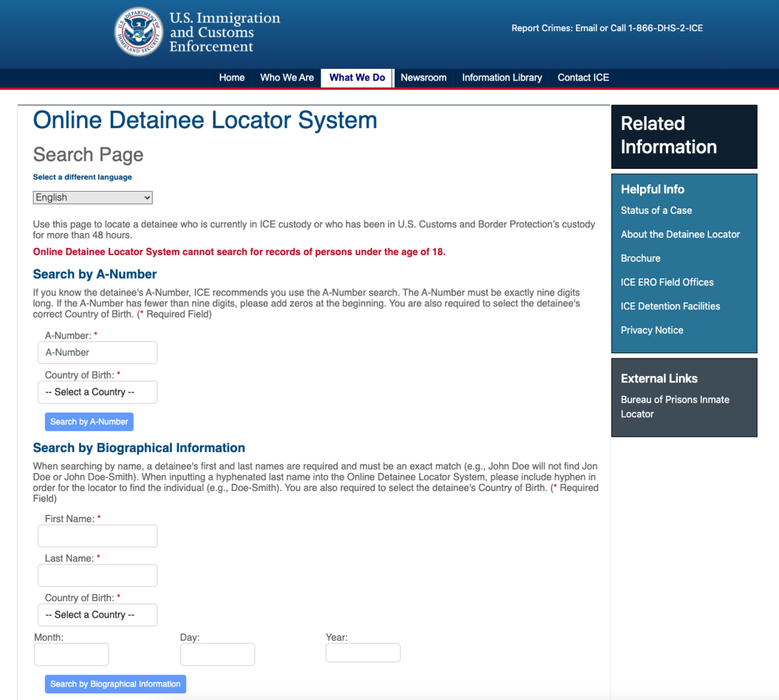Click the Contact ICE menu item

(582, 77)
